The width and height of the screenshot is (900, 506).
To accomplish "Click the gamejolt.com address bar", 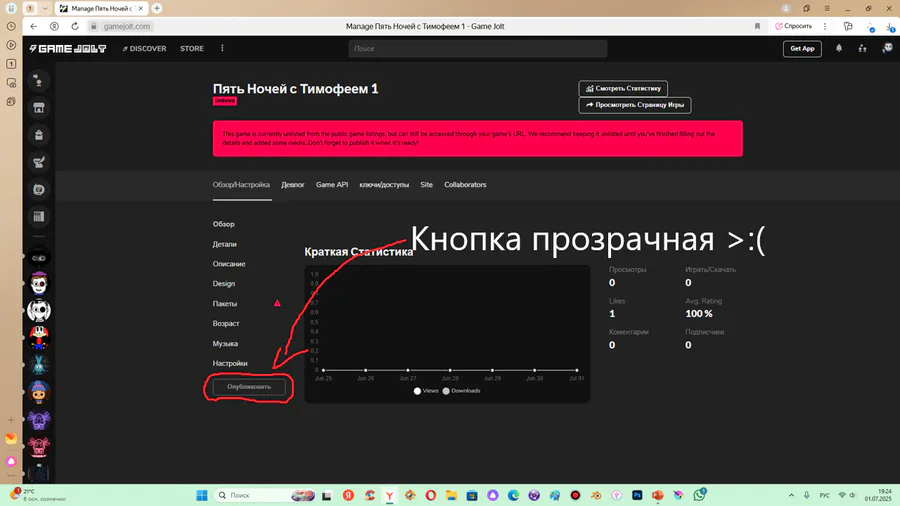I will pos(127,26).
